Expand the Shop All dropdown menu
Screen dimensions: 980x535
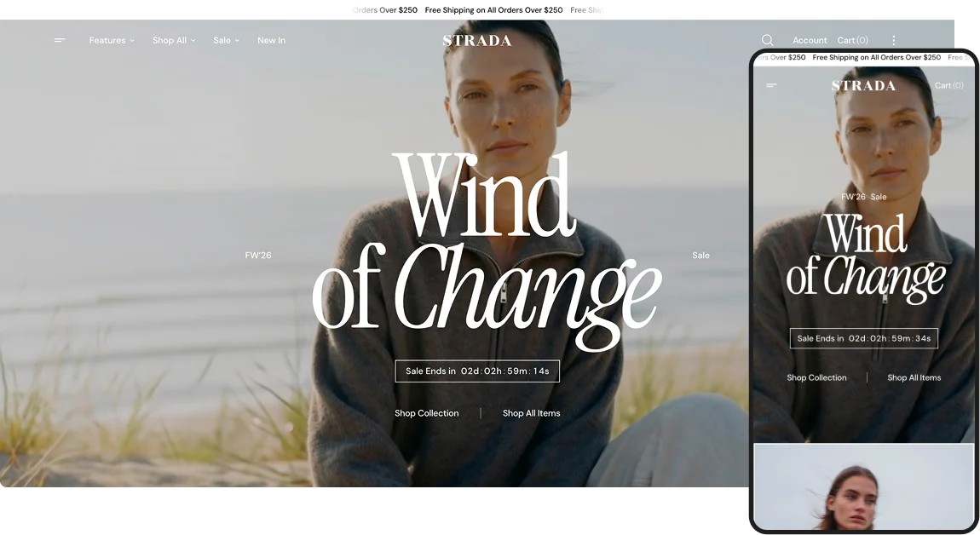tap(174, 40)
